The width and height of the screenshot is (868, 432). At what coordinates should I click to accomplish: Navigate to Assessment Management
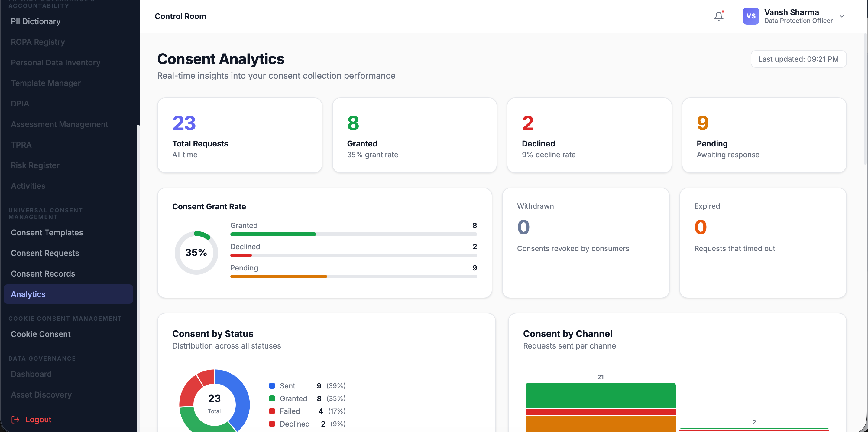[59, 124]
